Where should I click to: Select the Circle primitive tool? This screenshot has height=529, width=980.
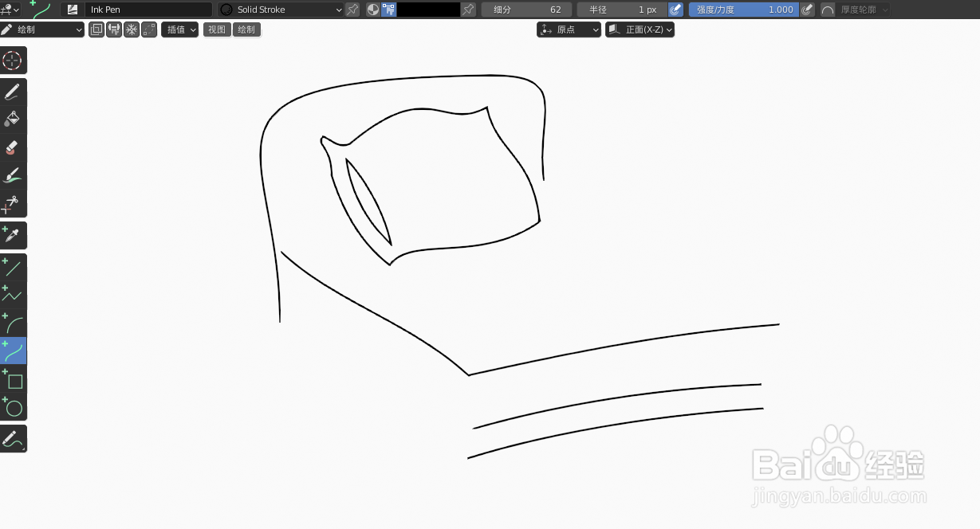[x=13, y=406]
